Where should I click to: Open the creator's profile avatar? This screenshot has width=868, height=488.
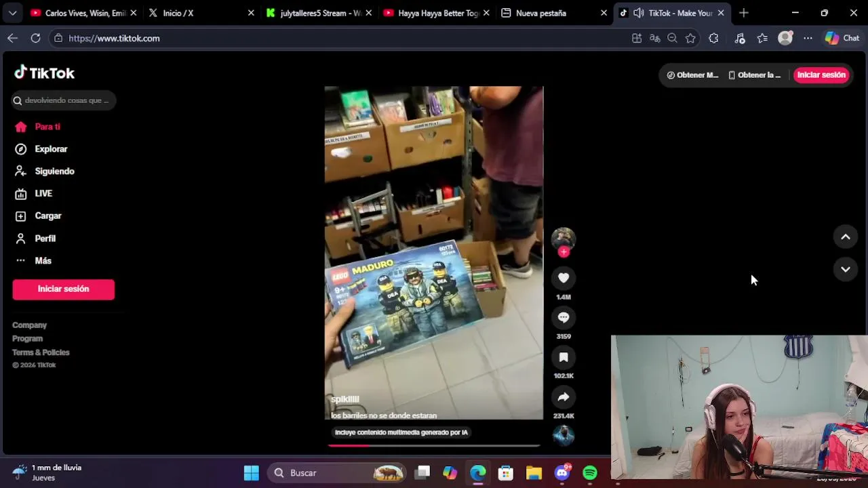pyautogui.click(x=564, y=239)
